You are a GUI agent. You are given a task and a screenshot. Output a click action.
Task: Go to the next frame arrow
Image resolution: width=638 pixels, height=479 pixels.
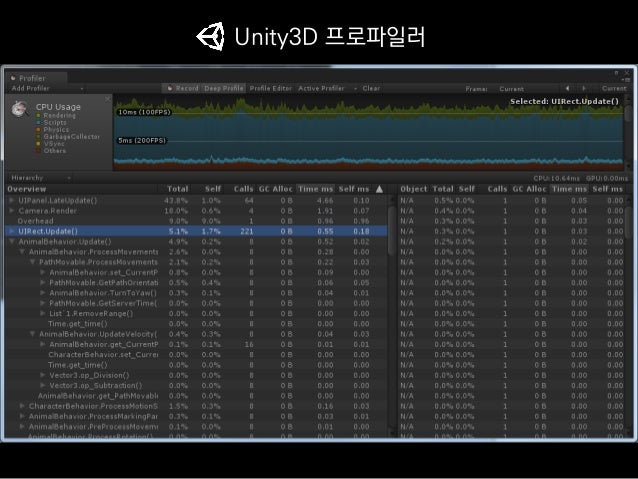tap(584, 88)
